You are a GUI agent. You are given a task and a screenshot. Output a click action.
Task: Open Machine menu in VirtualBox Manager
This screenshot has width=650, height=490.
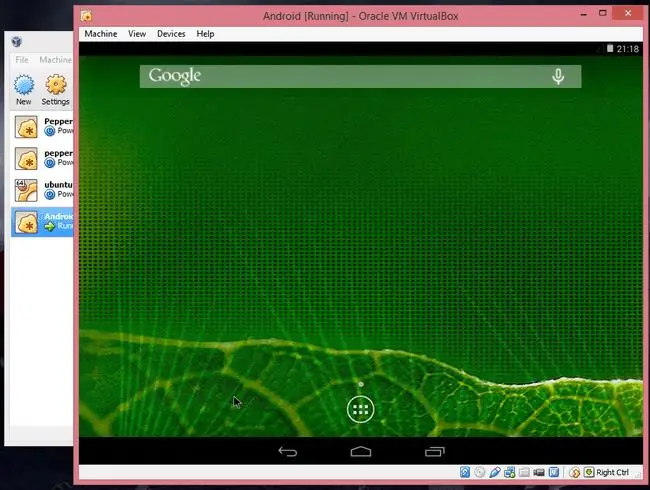pyautogui.click(x=56, y=60)
